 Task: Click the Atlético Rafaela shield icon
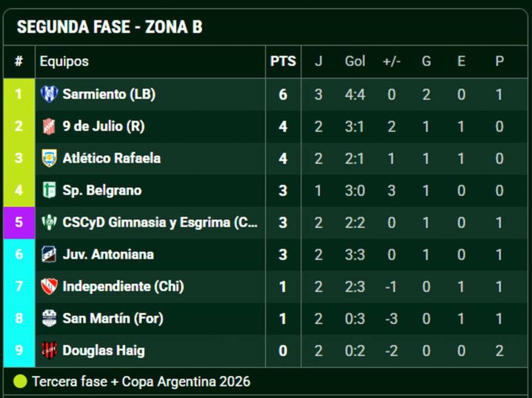click(x=49, y=158)
